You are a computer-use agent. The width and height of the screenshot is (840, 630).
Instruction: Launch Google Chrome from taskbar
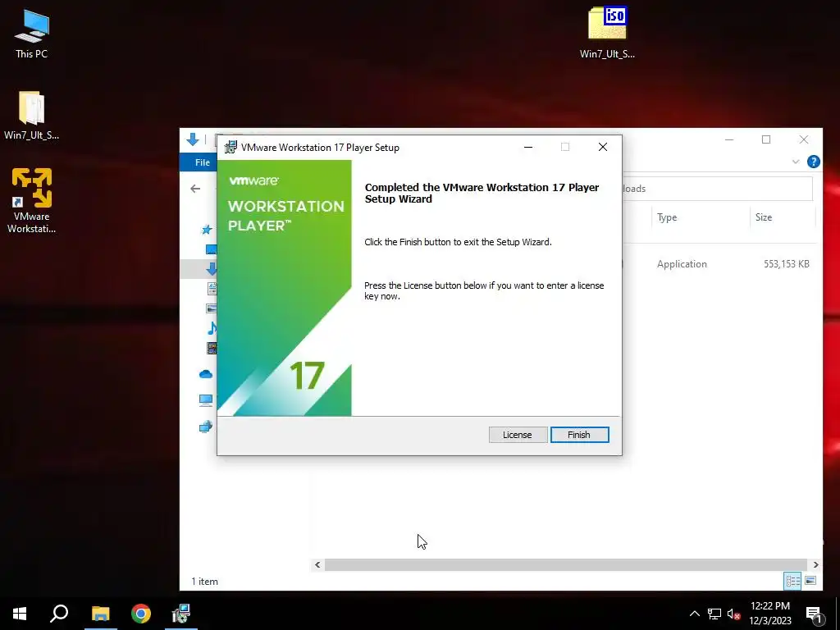click(x=141, y=614)
